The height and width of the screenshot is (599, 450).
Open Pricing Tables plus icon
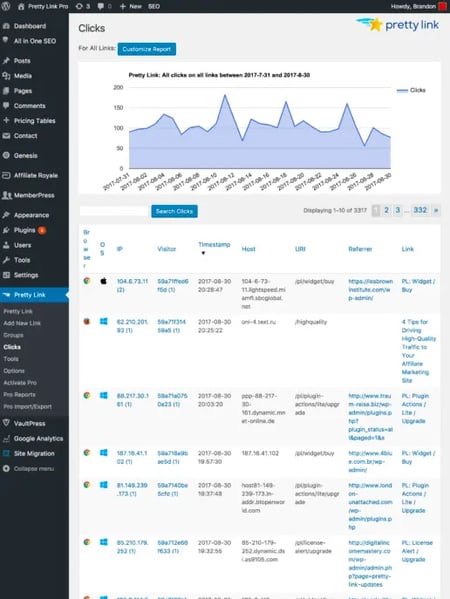click(6, 120)
